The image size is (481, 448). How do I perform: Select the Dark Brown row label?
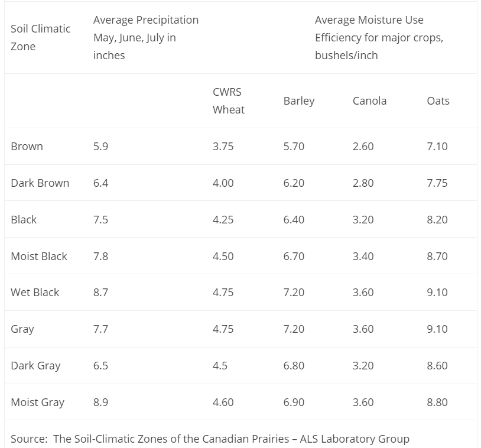pos(40,183)
